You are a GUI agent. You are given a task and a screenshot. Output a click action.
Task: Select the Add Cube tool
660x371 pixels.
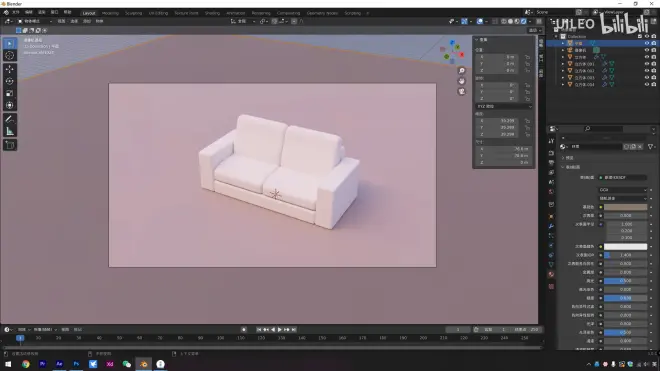point(10,145)
